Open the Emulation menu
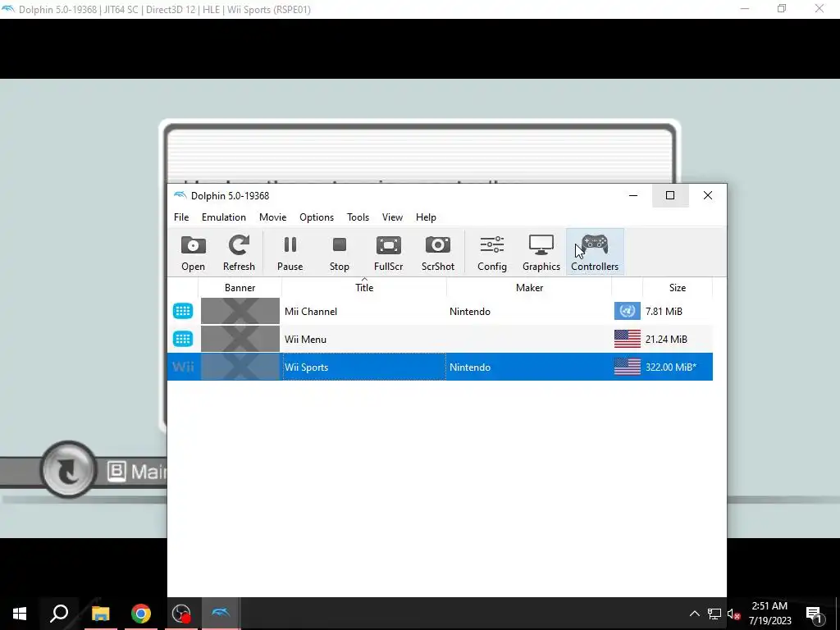 [x=223, y=217]
